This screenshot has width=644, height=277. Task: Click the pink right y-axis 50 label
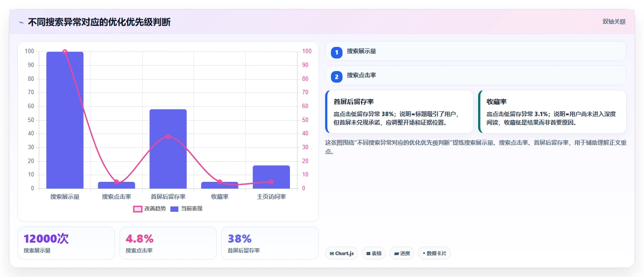click(305, 120)
